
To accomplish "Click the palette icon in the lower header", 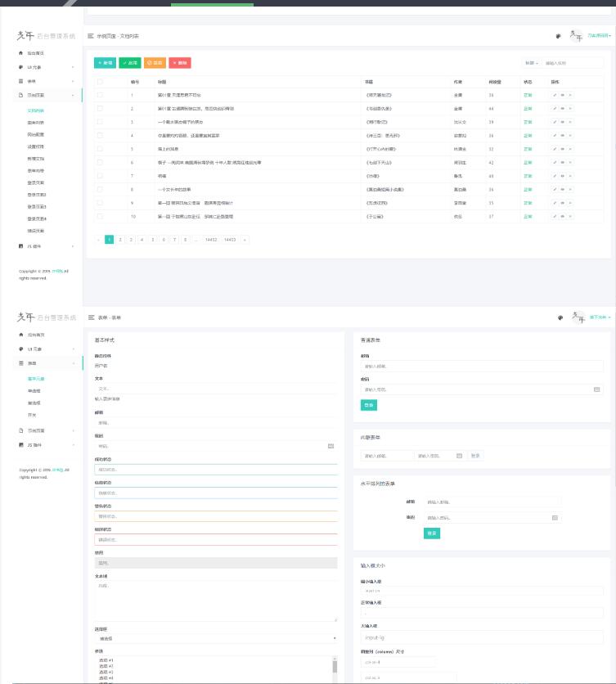I will click(558, 317).
